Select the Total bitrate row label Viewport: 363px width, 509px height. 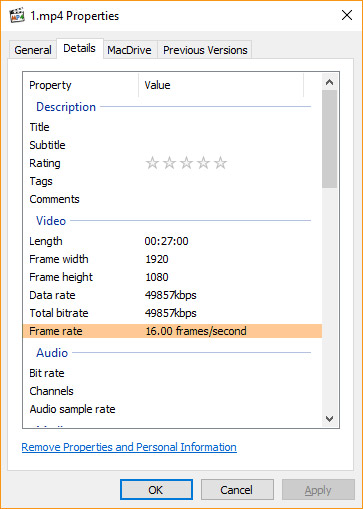(59, 313)
